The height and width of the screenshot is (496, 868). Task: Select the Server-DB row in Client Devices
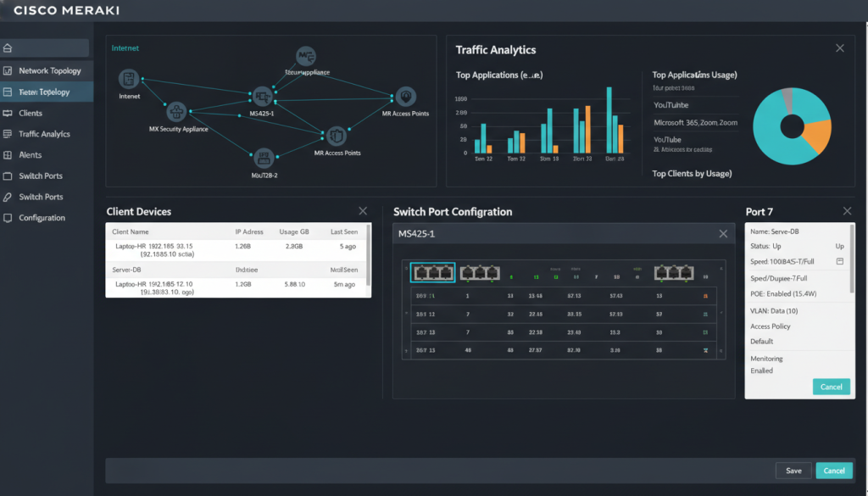236,270
